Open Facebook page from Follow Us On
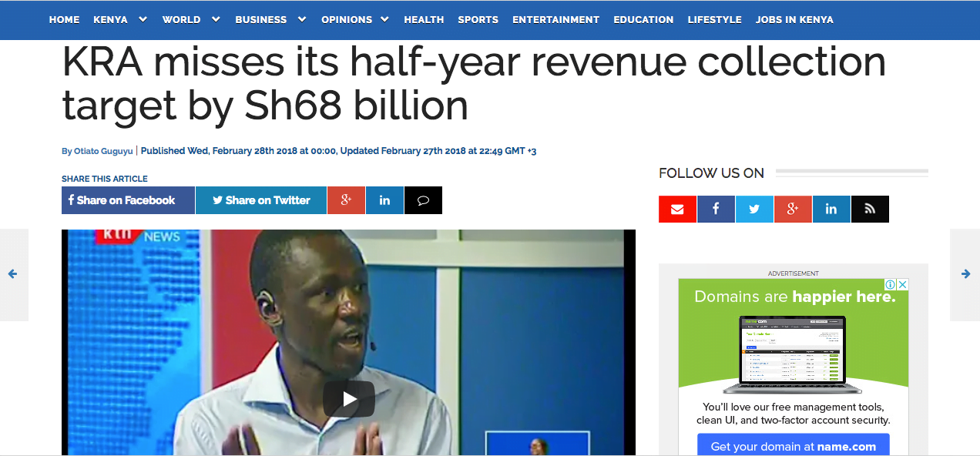 (716, 209)
